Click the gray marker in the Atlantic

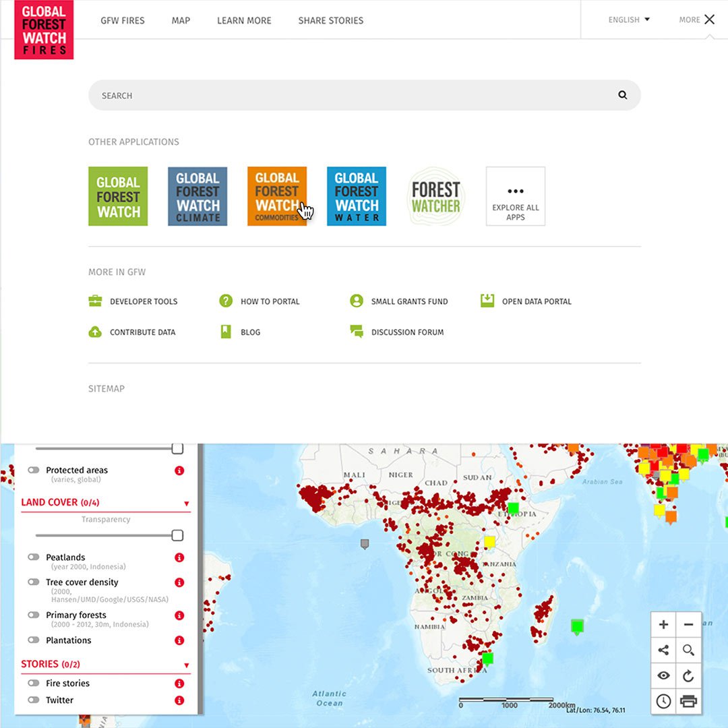(365, 544)
